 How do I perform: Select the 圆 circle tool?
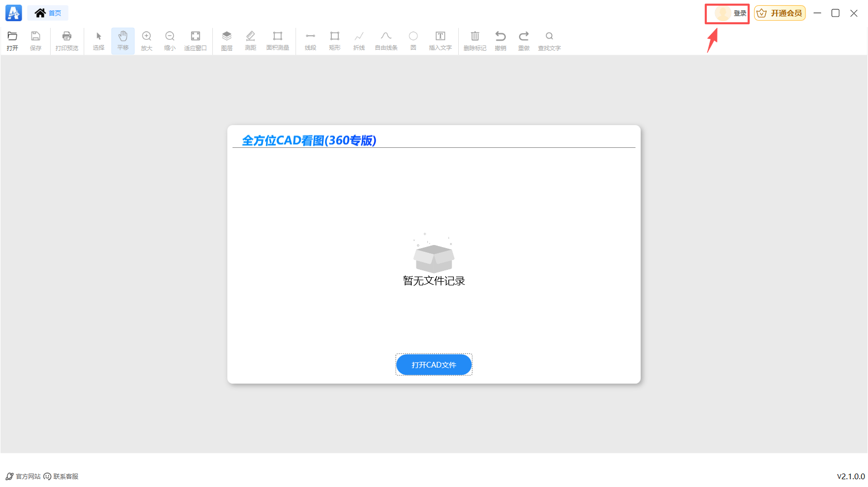(413, 41)
